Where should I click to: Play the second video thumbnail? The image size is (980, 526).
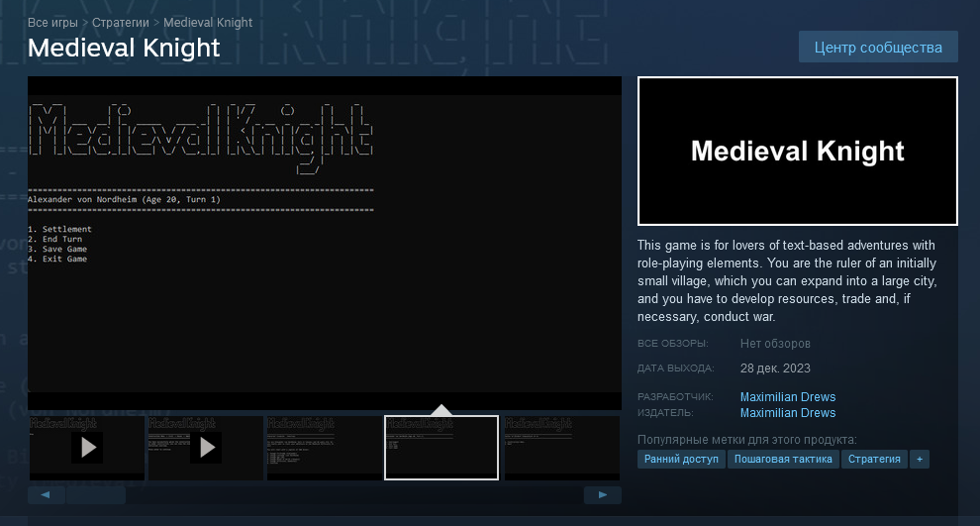[x=206, y=448]
